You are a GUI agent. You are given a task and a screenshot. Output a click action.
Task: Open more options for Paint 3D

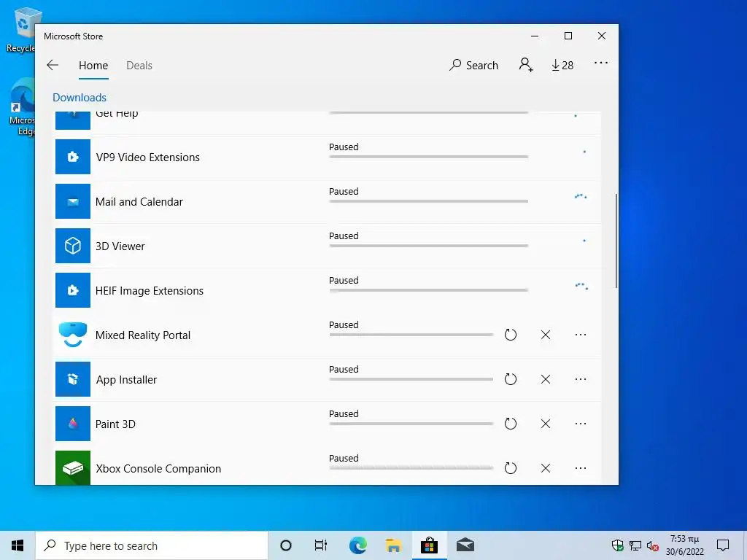point(580,424)
